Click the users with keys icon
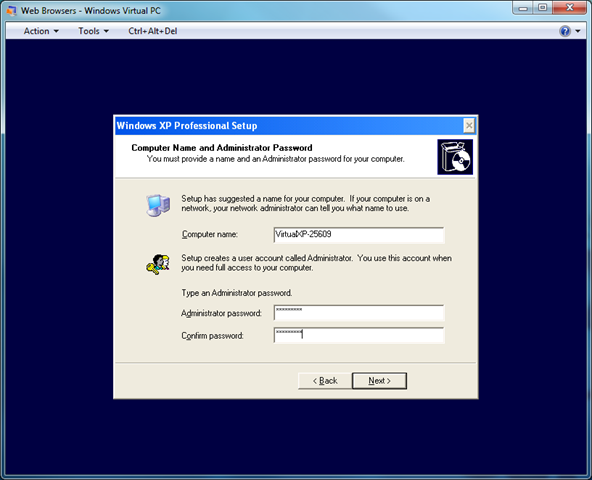 coord(158,264)
